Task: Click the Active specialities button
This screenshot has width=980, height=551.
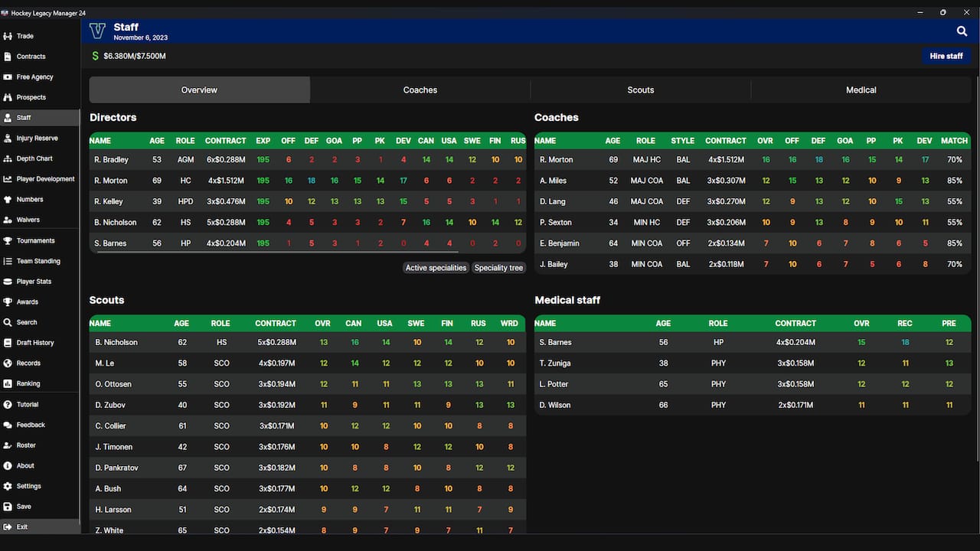Action: (x=436, y=268)
